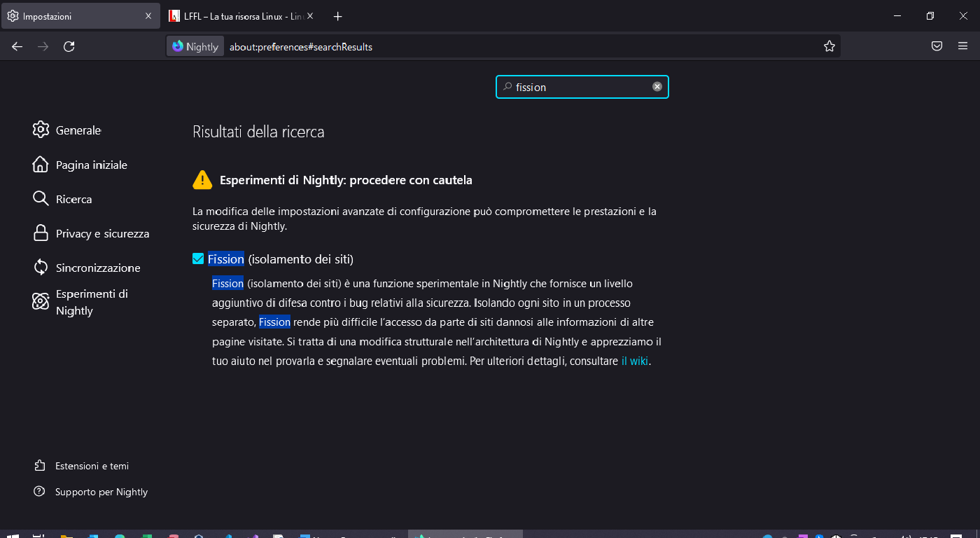Viewport: 980px width, 538px height.
Task: Disable the Fission site isolation checkbox
Action: [198, 258]
